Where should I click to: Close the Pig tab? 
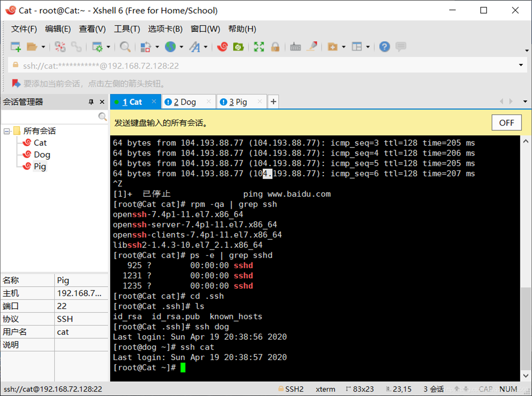tap(260, 101)
